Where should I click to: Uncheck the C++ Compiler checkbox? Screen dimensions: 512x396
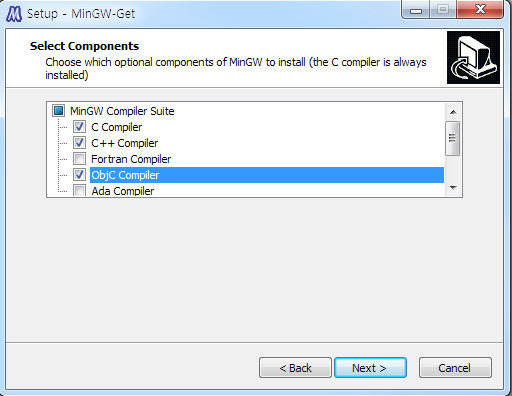coord(79,143)
